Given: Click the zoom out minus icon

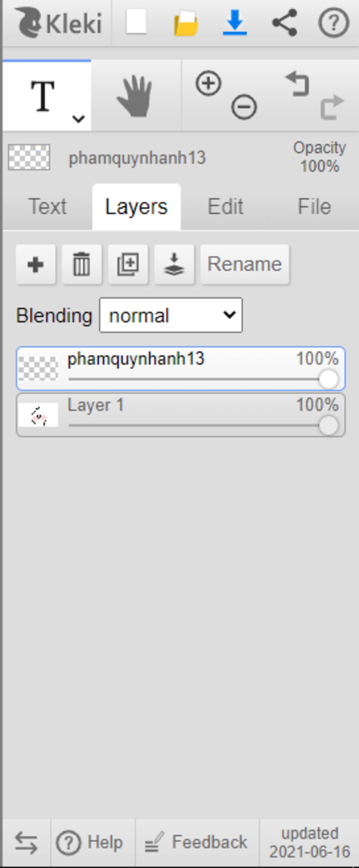Looking at the screenshot, I should click(x=244, y=107).
